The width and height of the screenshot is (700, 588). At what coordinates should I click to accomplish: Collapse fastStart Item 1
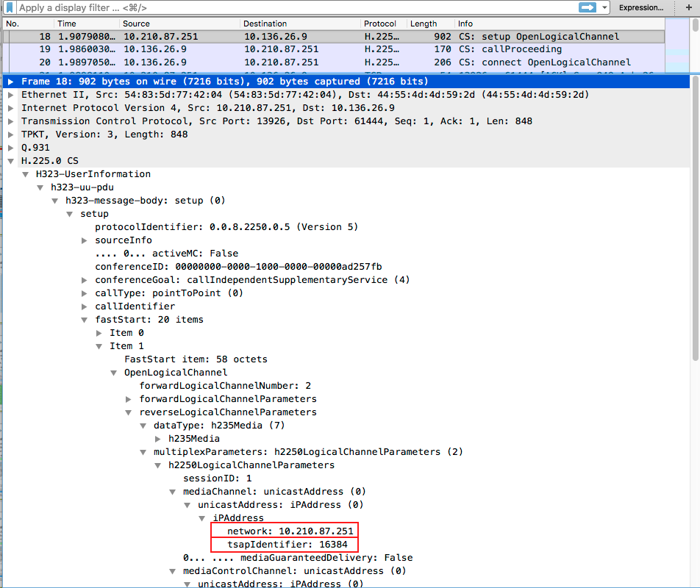(99, 346)
